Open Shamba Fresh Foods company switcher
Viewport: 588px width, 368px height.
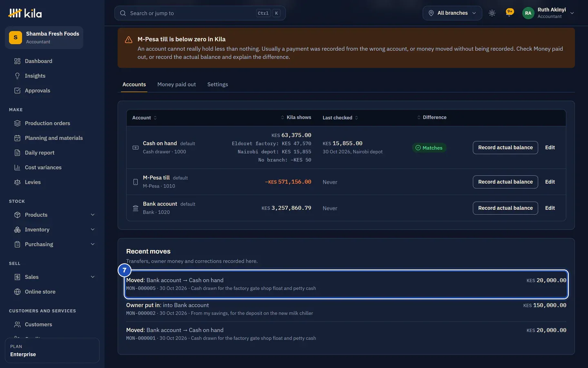coord(44,38)
